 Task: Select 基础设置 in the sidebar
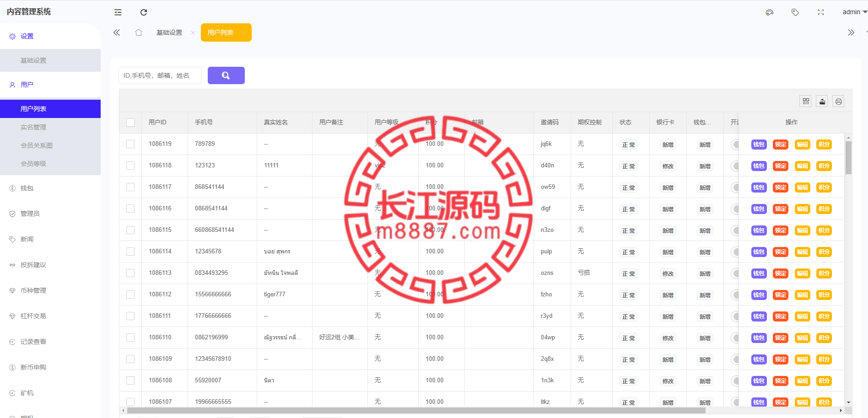click(50, 60)
